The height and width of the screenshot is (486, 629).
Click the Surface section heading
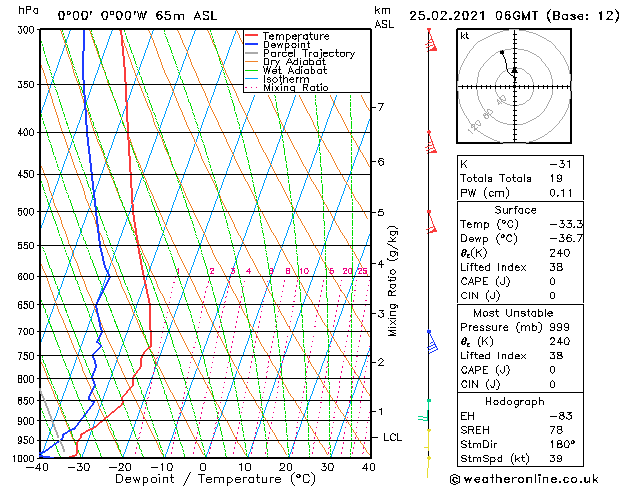[515, 210]
